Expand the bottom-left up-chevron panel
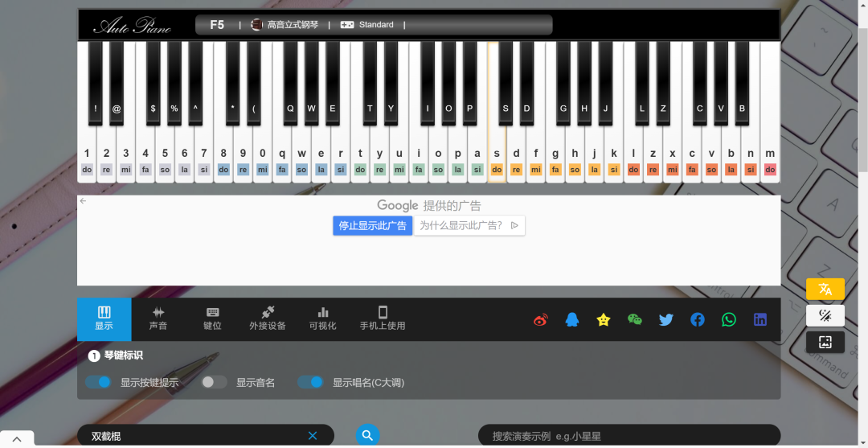Image resolution: width=868 pixels, height=448 pixels. 17,438
